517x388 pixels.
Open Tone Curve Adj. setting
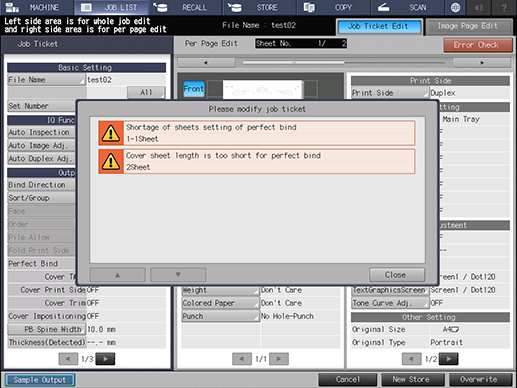pyautogui.click(x=390, y=303)
